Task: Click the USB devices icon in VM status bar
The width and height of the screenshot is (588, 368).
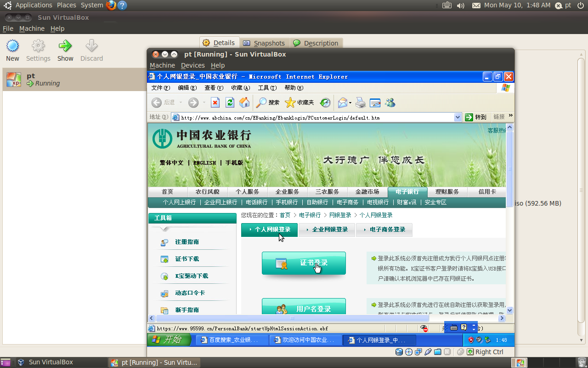Action: tap(428, 352)
